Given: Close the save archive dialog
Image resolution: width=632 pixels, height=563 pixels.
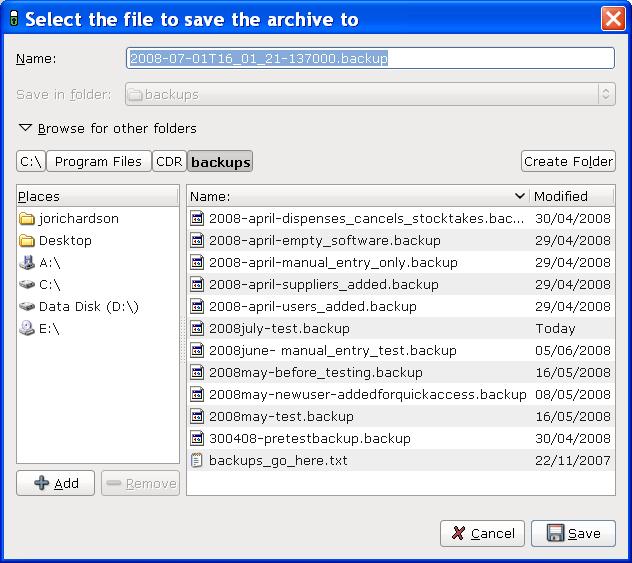Looking at the screenshot, I should [x=613, y=19].
